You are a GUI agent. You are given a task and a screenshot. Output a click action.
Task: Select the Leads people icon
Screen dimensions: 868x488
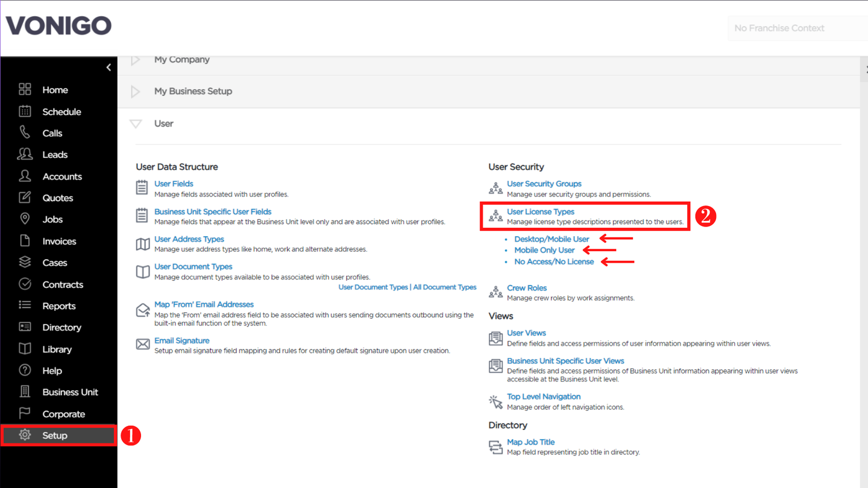click(25, 154)
